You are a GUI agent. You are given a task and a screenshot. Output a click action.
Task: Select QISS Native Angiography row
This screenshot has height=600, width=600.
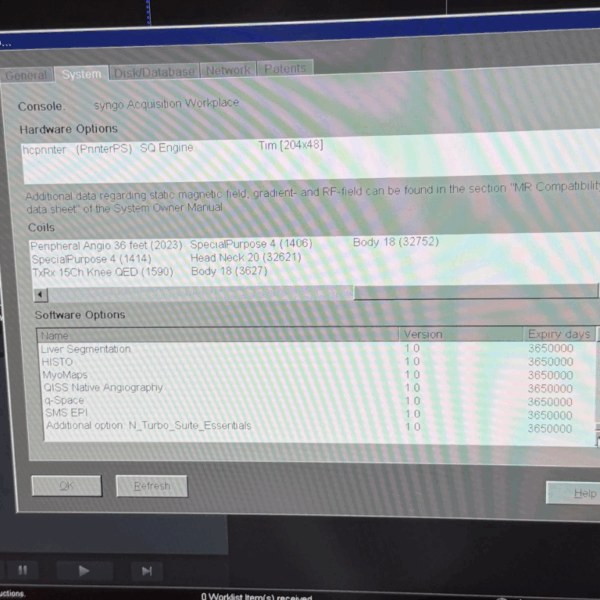[x=318, y=388]
